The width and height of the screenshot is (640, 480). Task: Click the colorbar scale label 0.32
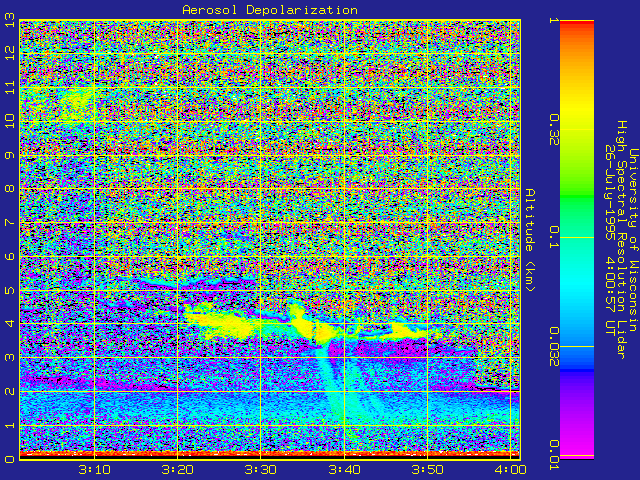(553, 130)
